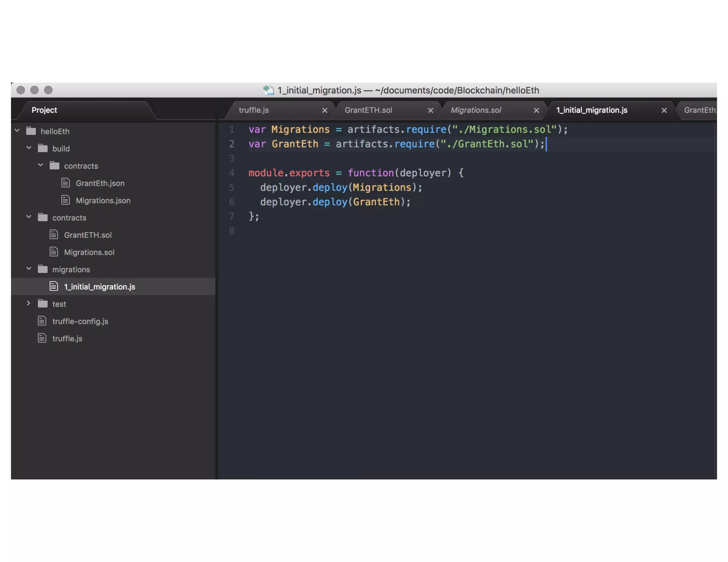Viewport: 728px width, 562px height.
Task: Open GrantETH.sol in the contracts folder
Action: [x=87, y=235]
